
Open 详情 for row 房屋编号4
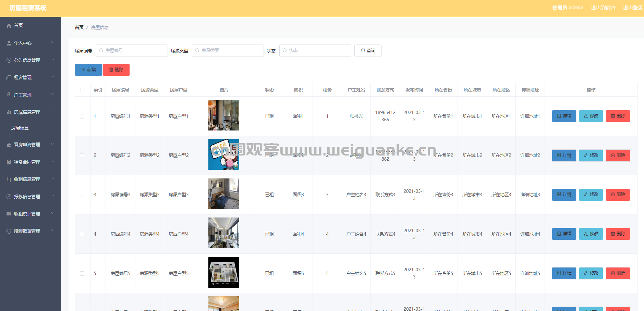pos(564,234)
